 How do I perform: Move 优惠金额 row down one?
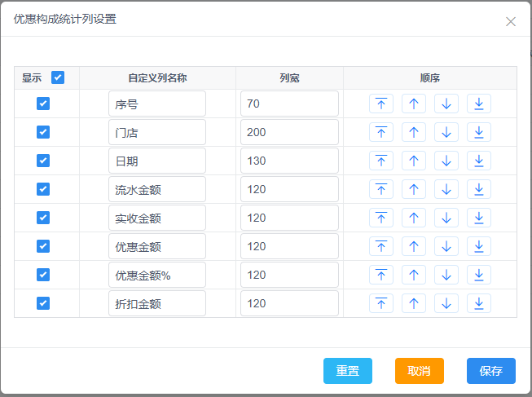[x=446, y=246]
